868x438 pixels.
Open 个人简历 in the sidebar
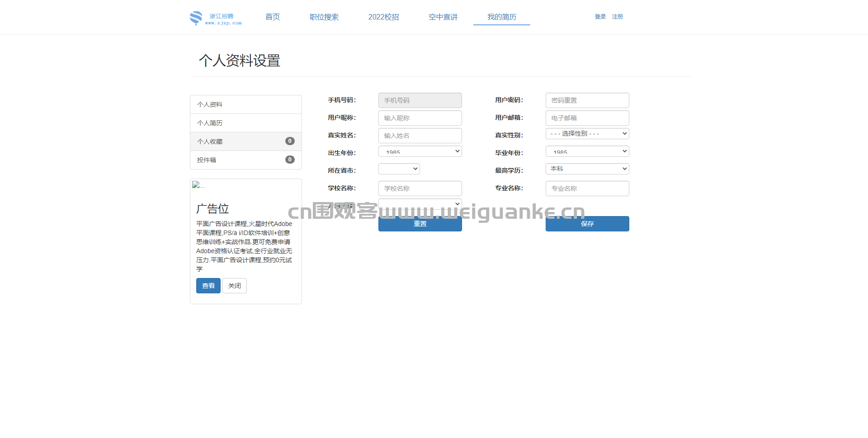[246, 123]
